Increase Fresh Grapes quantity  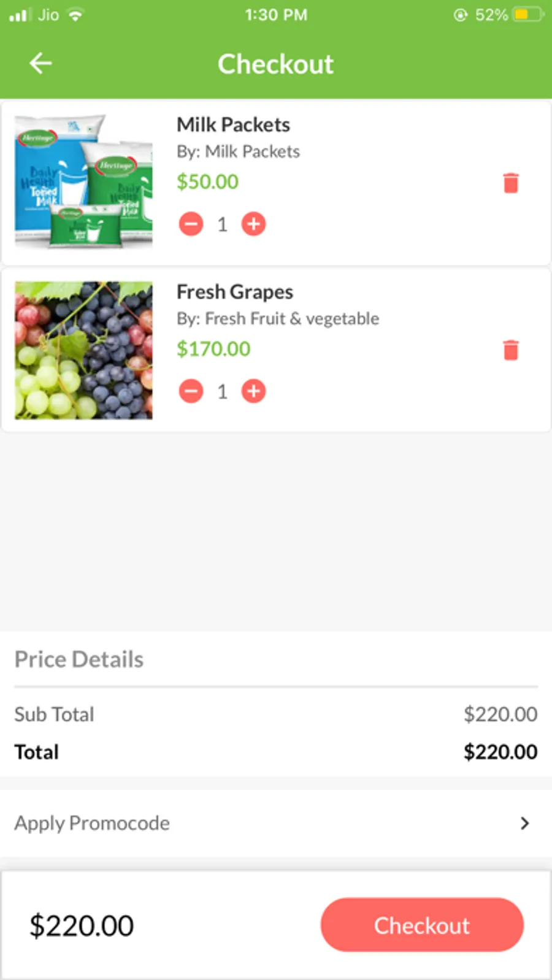point(253,391)
